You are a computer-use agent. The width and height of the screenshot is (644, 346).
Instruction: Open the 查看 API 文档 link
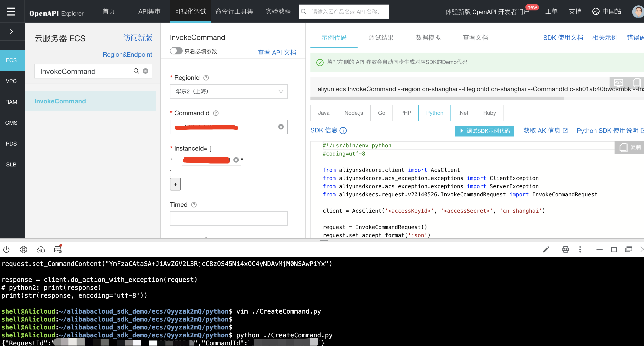(x=277, y=53)
